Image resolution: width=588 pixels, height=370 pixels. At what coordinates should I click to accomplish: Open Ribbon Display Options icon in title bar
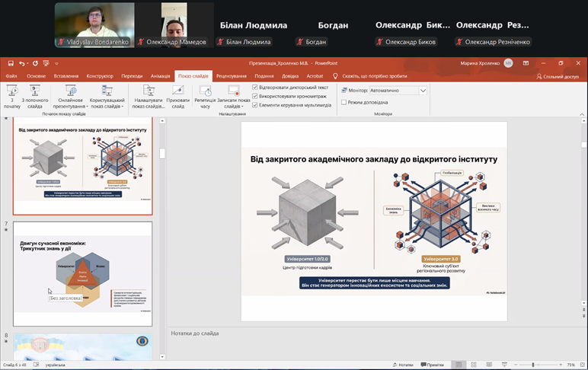pos(526,63)
